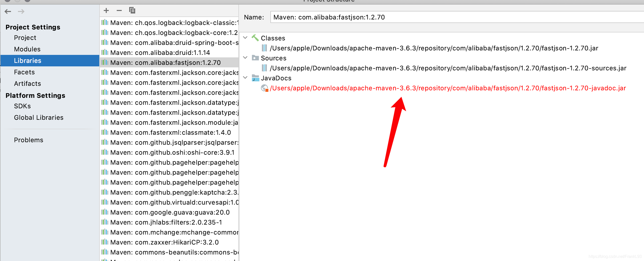Image resolution: width=644 pixels, height=261 pixels.
Task: Open the Problems page
Action: [28, 140]
